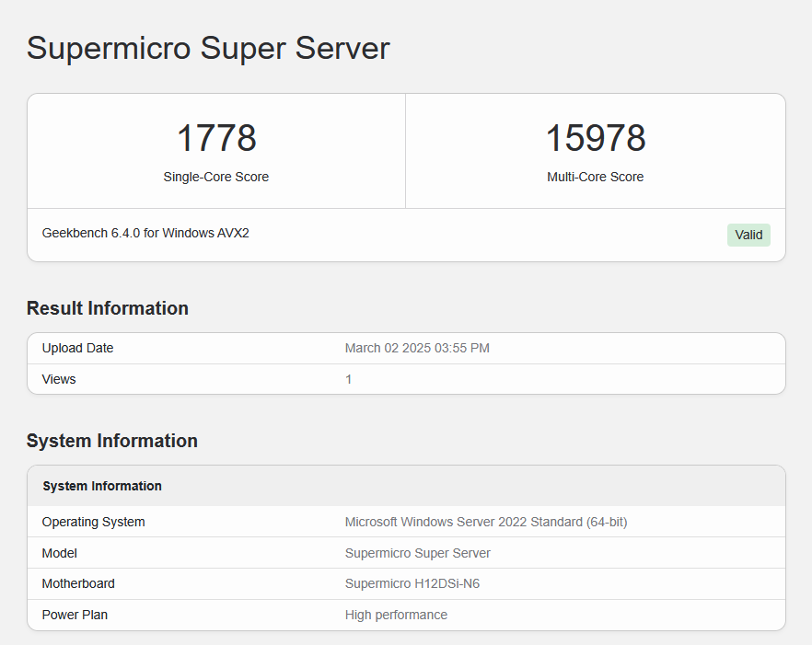Select the multi-core score 15978
Viewport: 812px width, 645px height.
click(x=596, y=138)
